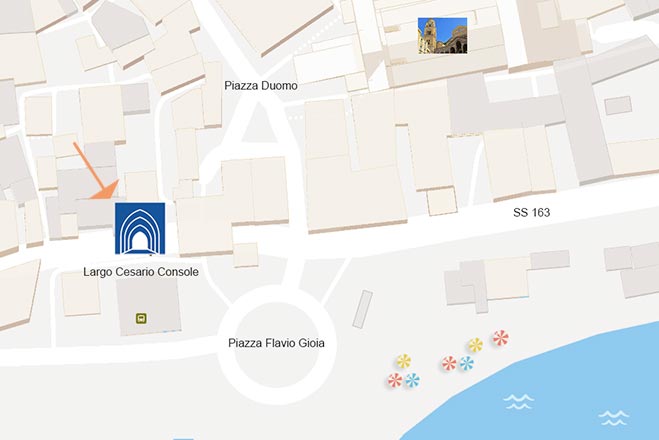Click the small pier rectangle on beach
The width and height of the screenshot is (659, 440).
(x=362, y=309)
